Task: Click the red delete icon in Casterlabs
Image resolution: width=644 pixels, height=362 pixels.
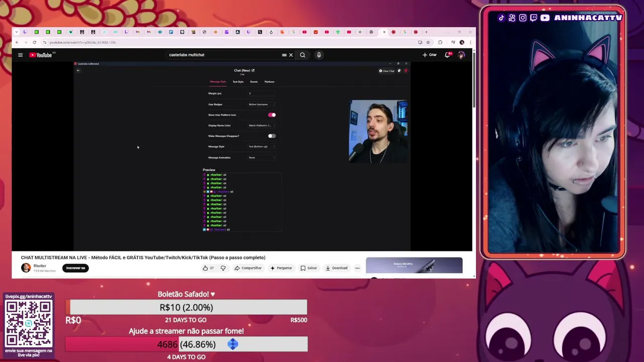Action: pyautogui.click(x=406, y=71)
